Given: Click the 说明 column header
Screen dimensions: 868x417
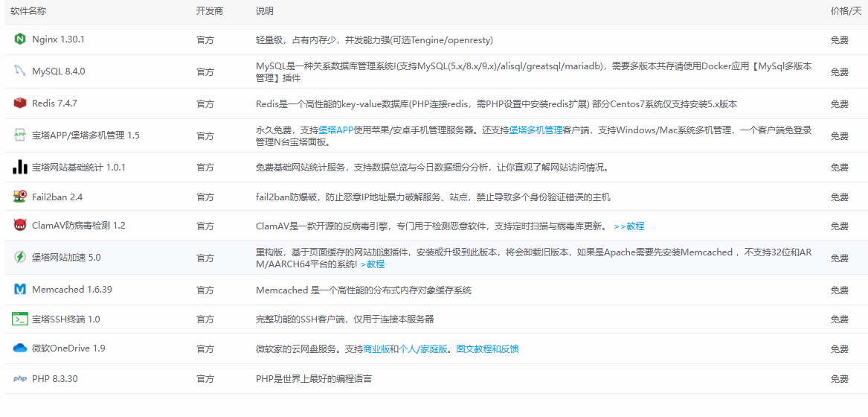Looking at the screenshot, I should 265,11.
